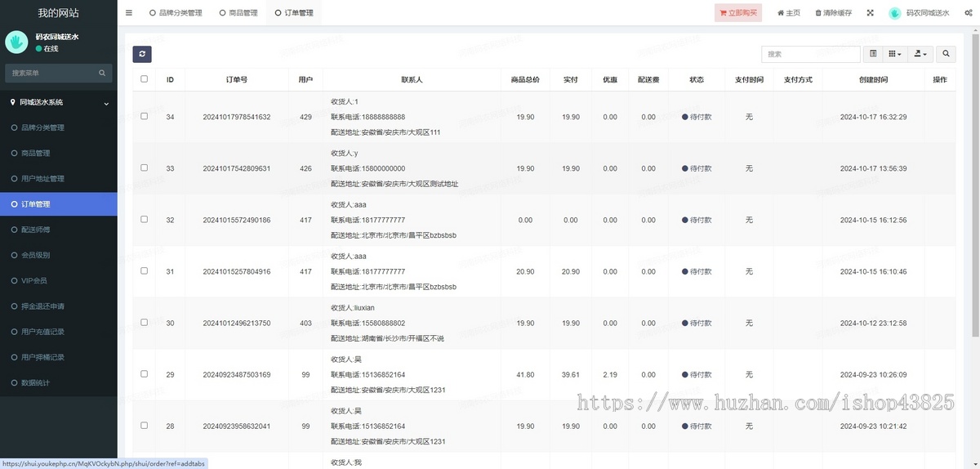Focus the table 搜索 input field
This screenshot has height=469, width=980.
(x=810, y=54)
